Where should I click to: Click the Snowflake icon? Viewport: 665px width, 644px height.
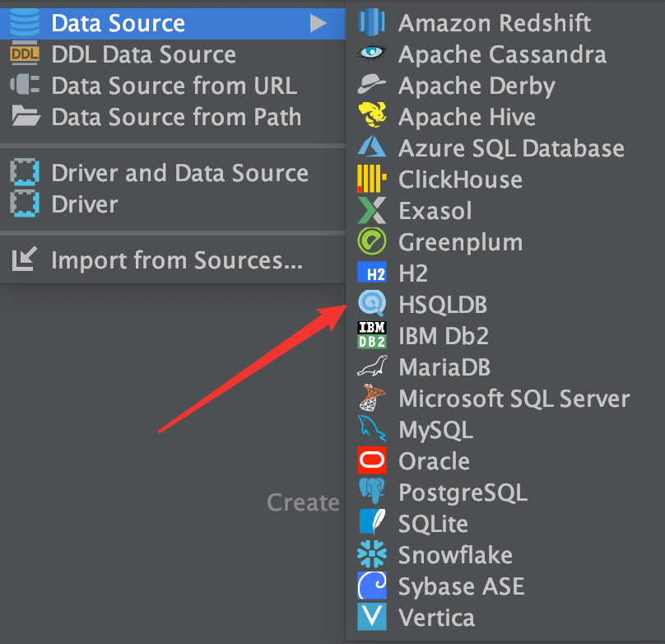(x=371, y=554)
